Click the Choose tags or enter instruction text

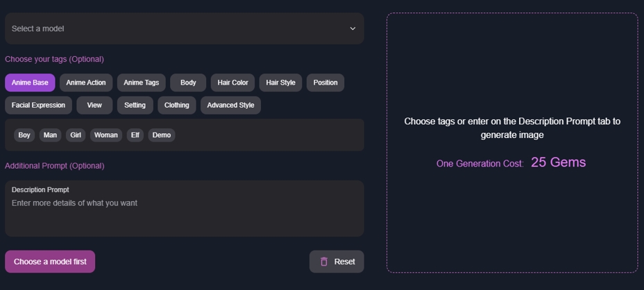[x=512, y=128]
